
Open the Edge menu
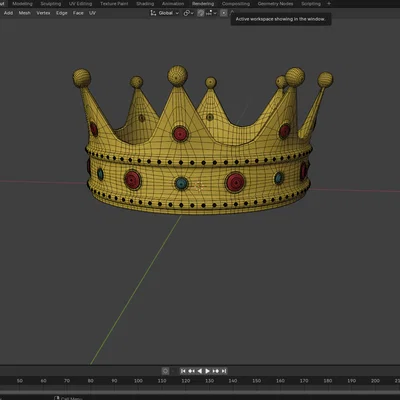pos(62,13)
